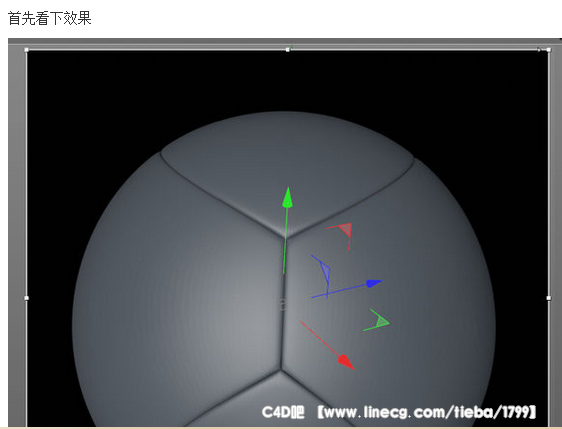562x429 pixels.
Task: Click the red X-axis arrow handle
Action: tap(346, 362)
